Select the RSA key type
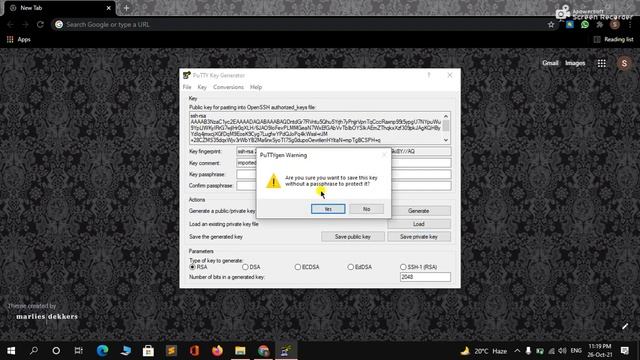This screenshot has height=360, width=640. tap(199, 267)
